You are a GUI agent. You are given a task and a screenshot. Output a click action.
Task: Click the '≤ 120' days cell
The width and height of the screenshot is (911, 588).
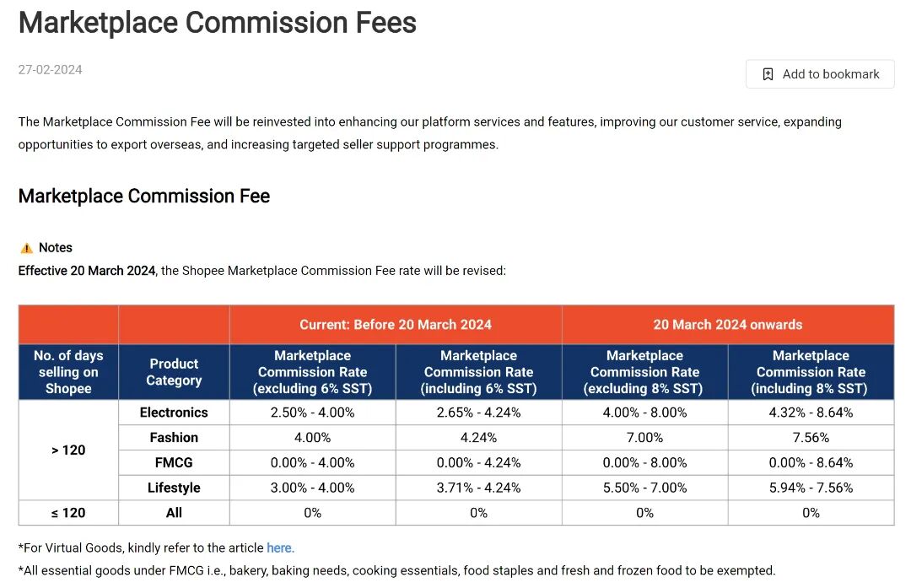point(68,513)
